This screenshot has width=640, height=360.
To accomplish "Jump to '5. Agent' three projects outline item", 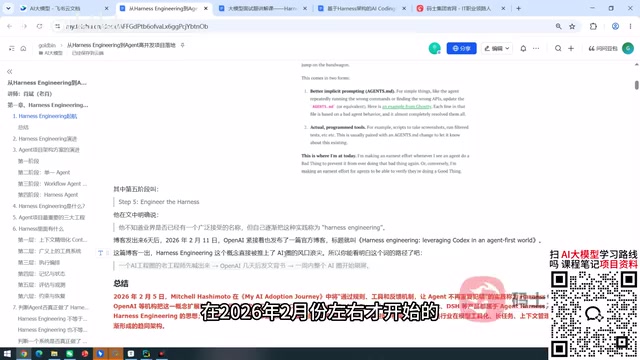I will (x=49, y=218).
